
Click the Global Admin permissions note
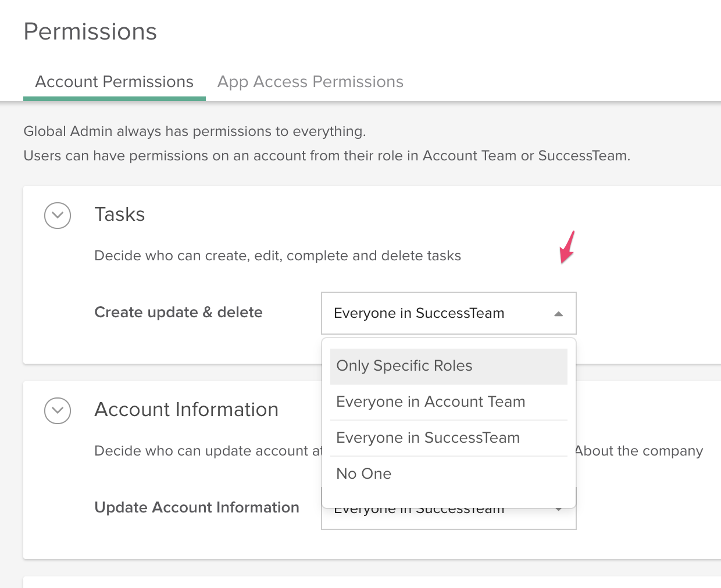(195, 131)
